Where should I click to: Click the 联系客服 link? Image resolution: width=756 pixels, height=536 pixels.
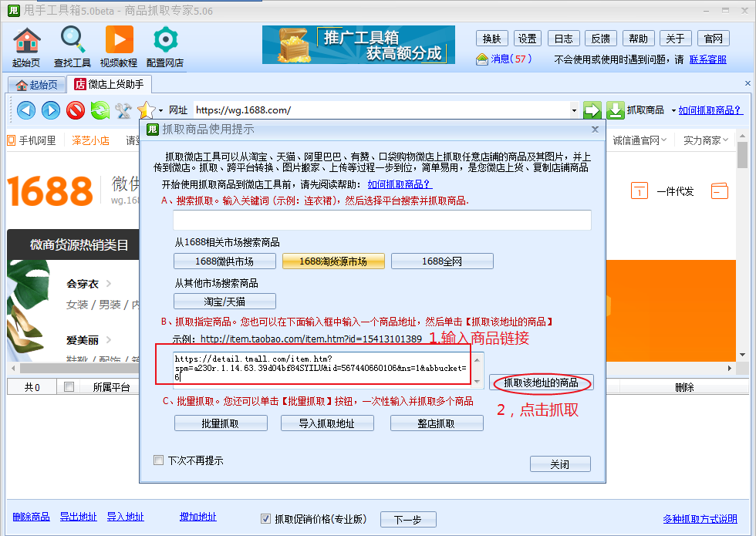pyautogui.click(x=708, y=59)
